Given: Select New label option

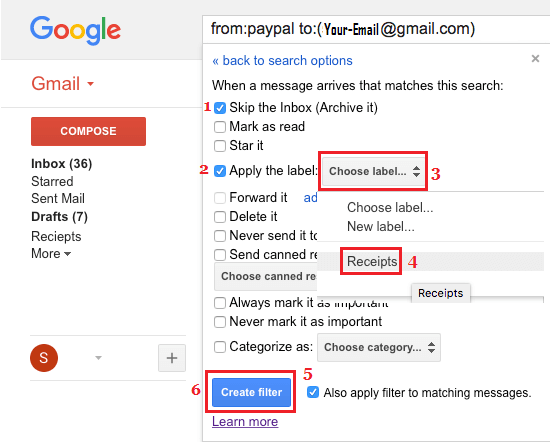Looking at the screenshot, I should tap(381, 227).
